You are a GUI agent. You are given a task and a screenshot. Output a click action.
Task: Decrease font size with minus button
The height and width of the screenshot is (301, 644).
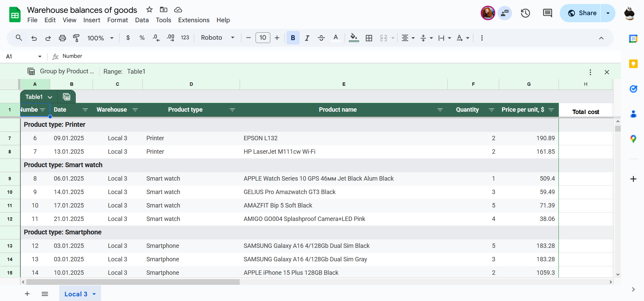click(248, 38)
